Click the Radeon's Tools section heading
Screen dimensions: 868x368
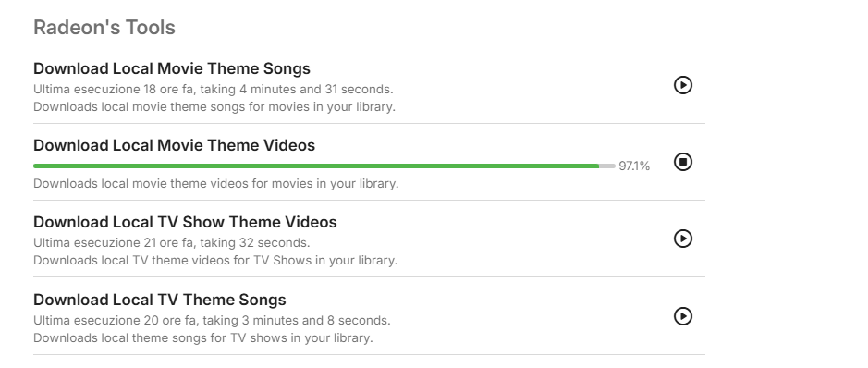[x=104, y=27]
